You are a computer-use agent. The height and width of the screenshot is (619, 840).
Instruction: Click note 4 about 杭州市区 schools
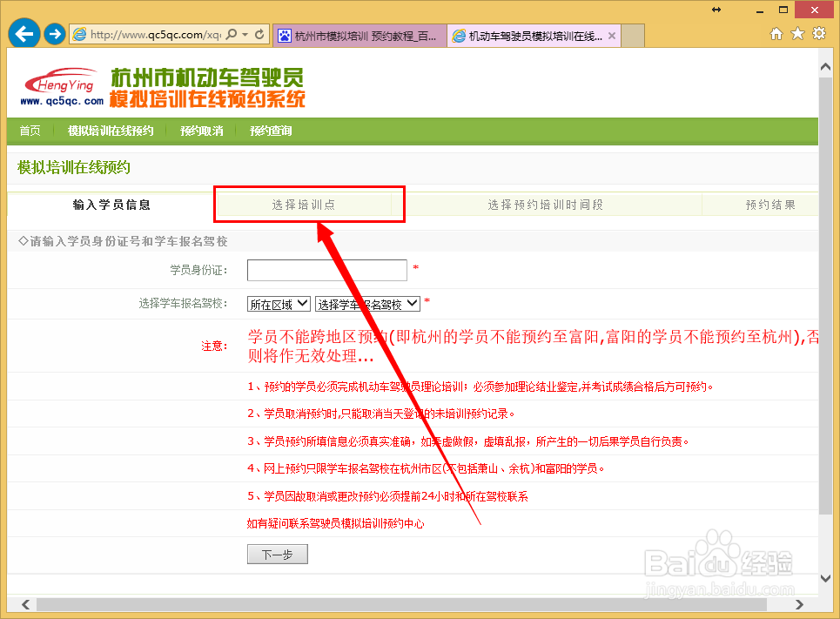click(x=426, y=468)
